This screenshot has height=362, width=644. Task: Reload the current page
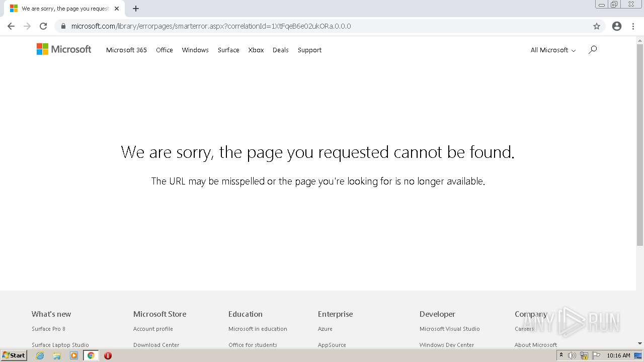(x=43, y=26)
